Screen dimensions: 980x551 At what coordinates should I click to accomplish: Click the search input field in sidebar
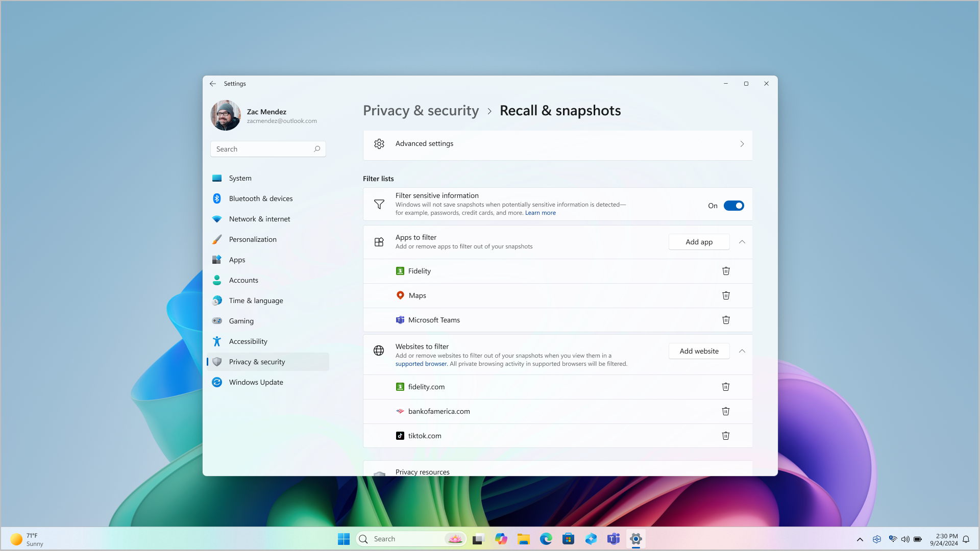(268, 148)
